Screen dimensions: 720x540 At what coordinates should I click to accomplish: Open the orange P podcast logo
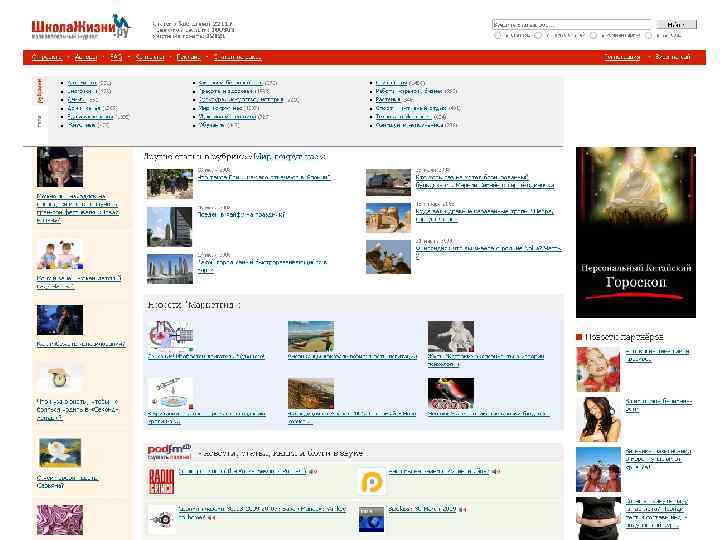371,482
